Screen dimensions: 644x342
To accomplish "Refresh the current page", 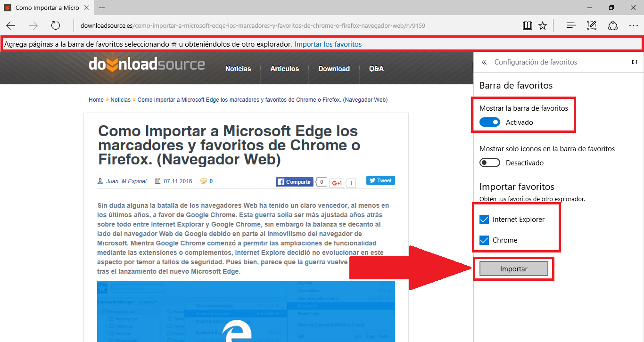I will pyautogui.click(x=56, y=25).
